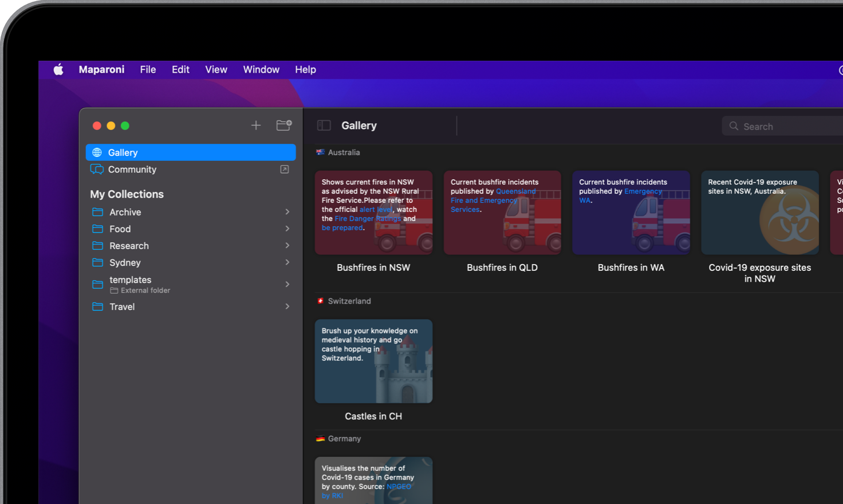Open the Covid-19 exposure sites card

coord(760,212)
